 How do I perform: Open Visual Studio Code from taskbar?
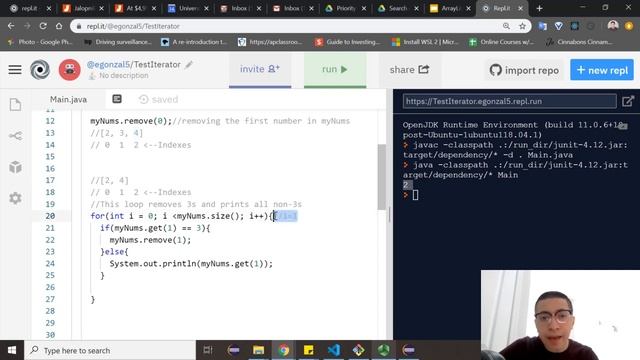334,350
